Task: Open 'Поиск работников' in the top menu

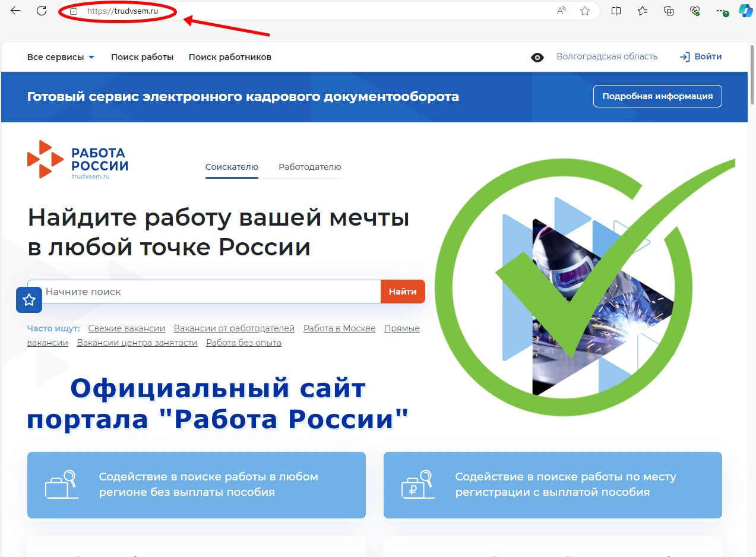Action: [230, 57]
